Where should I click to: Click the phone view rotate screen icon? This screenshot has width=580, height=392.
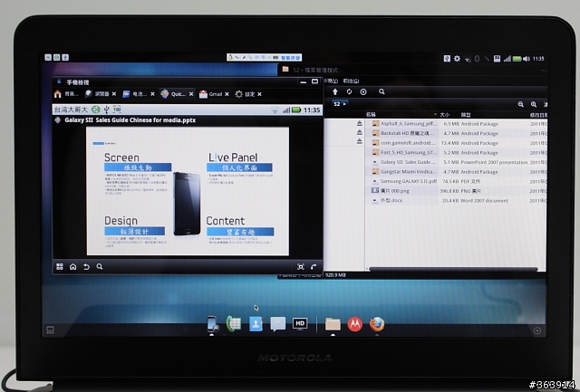pyautogui.click(x=314, y=267)
